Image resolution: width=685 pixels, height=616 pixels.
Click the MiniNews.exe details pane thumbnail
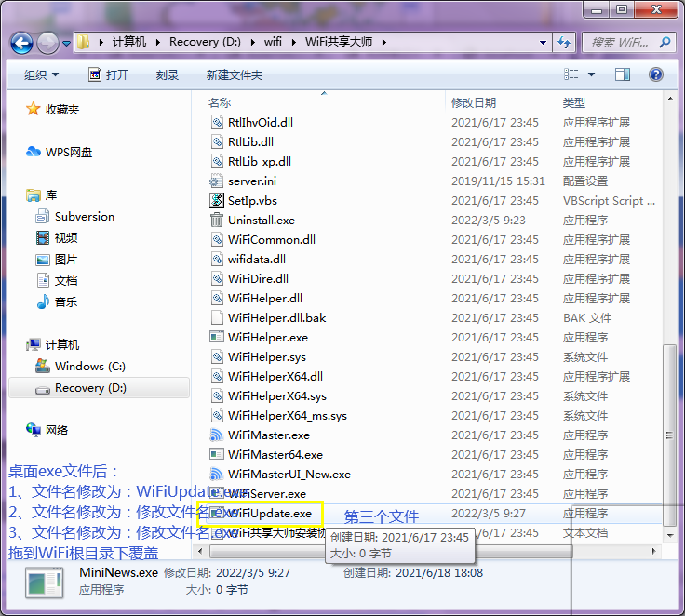tap(44, 582)
